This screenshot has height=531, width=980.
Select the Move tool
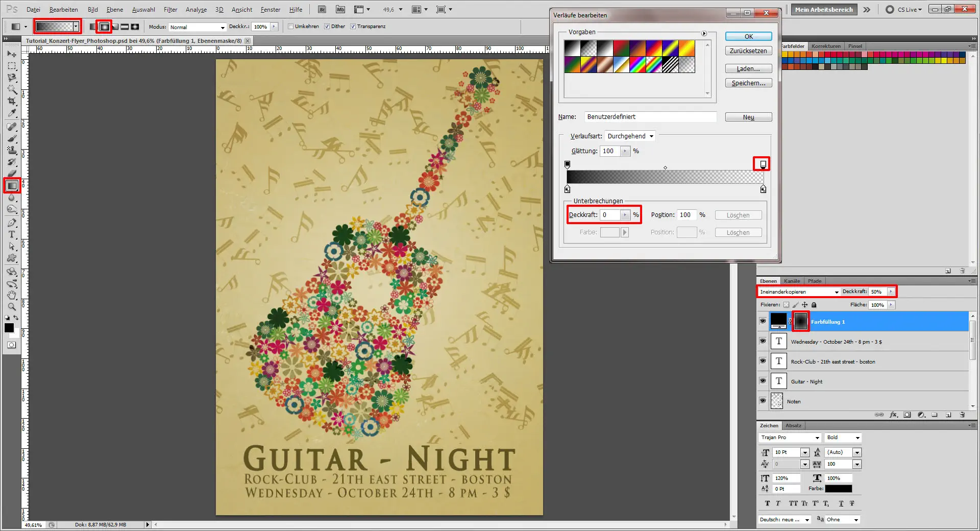click(x=11, y=54)
